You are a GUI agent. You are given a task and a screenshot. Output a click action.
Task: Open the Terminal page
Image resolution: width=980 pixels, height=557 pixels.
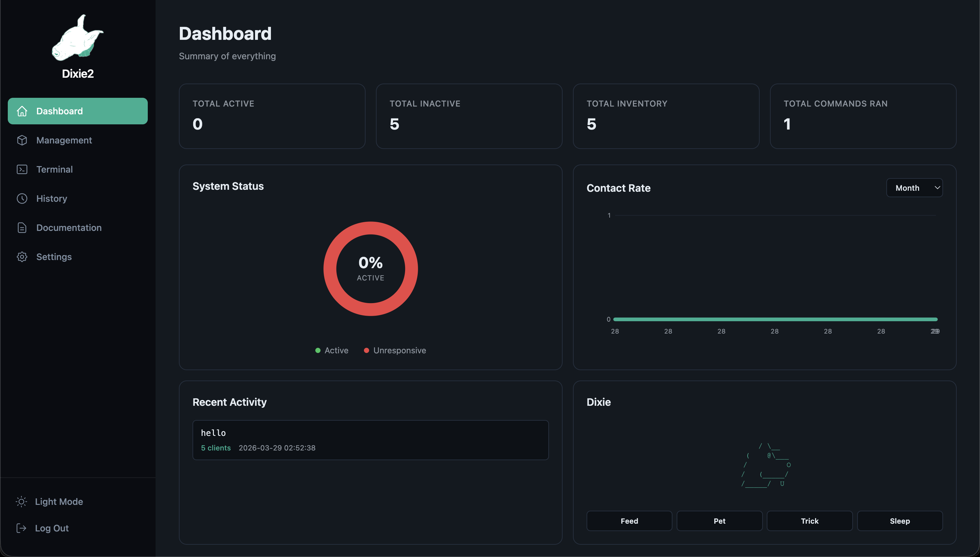point(54,169)
